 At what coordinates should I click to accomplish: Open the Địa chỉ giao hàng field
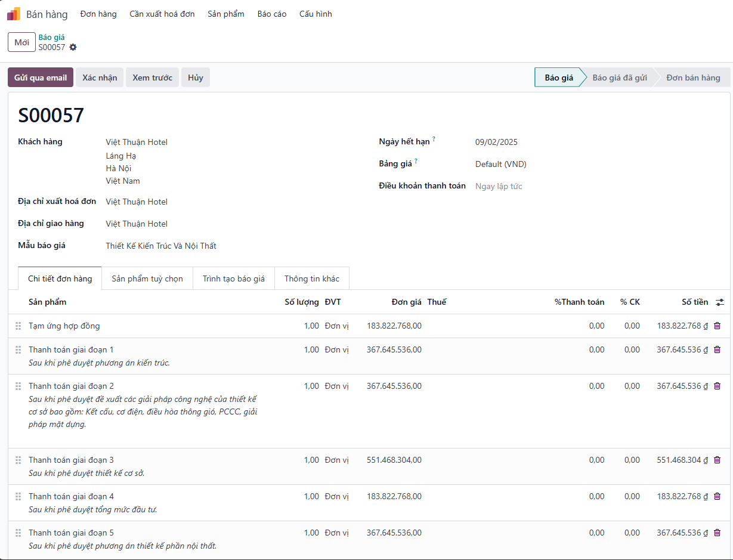pos(137,224)
